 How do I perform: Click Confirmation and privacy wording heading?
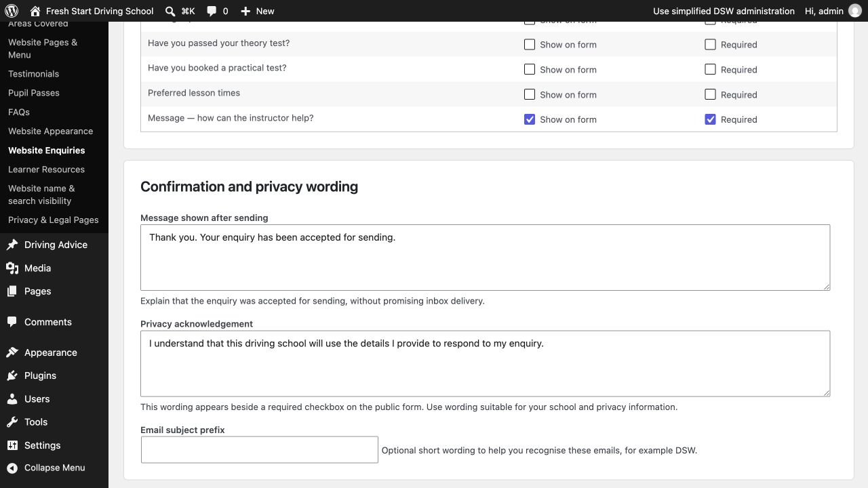point(249,186)
